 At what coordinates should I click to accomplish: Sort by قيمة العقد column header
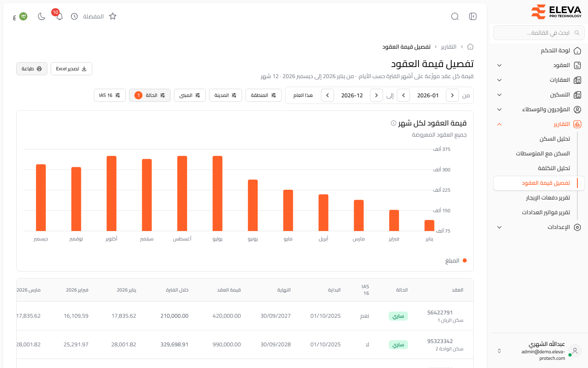click(229, 290)
